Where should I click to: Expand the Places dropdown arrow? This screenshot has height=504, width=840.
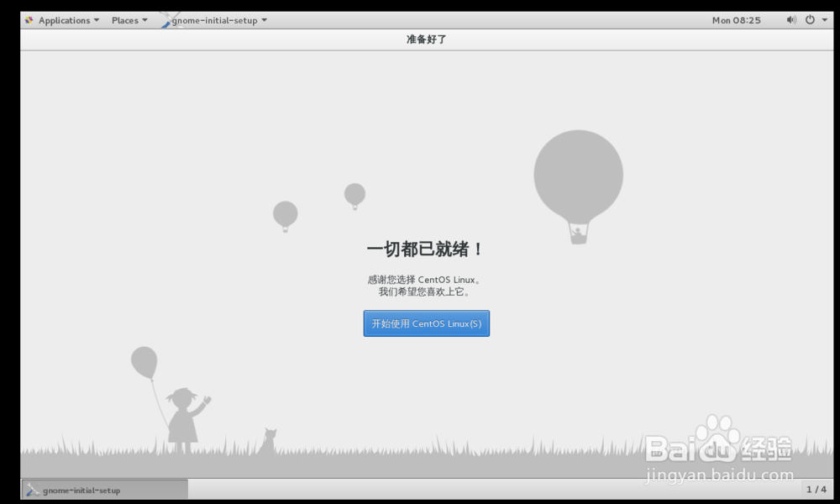(144, 20)
